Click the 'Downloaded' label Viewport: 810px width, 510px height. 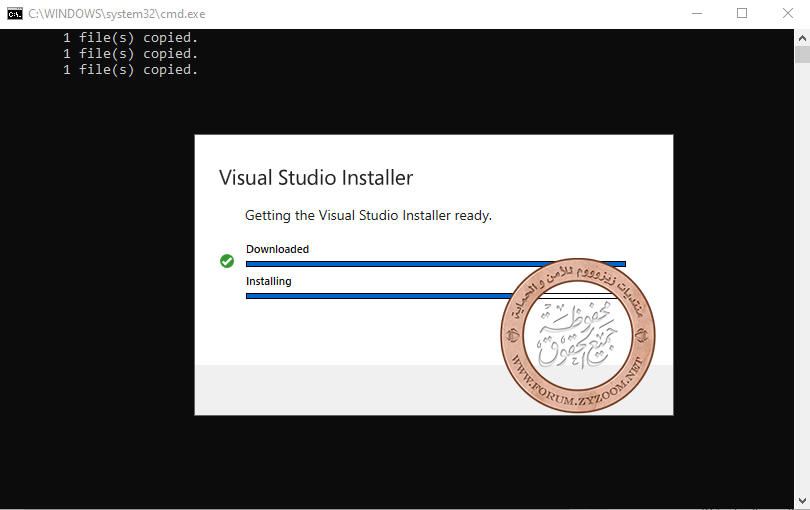coord(277,249)
